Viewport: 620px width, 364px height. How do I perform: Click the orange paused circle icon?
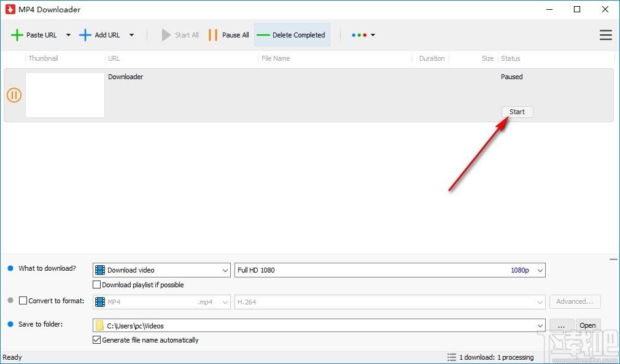pyautogui.click(x=14, y=95)
